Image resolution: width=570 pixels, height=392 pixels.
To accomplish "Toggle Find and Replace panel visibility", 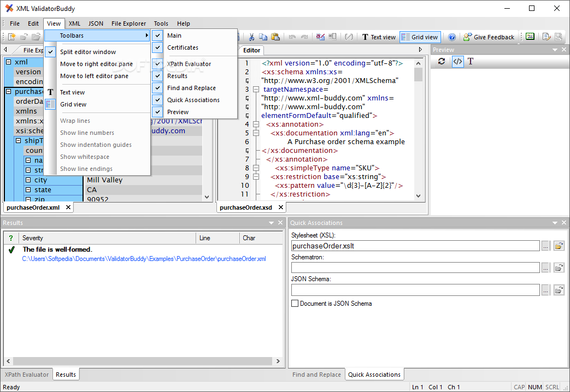I will (x=157, y=88).
